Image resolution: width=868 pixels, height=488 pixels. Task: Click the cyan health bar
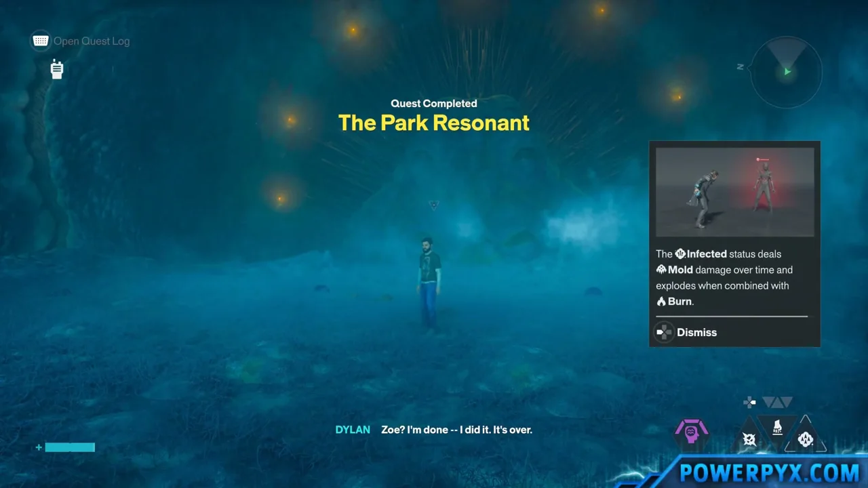tap(70, 447)
